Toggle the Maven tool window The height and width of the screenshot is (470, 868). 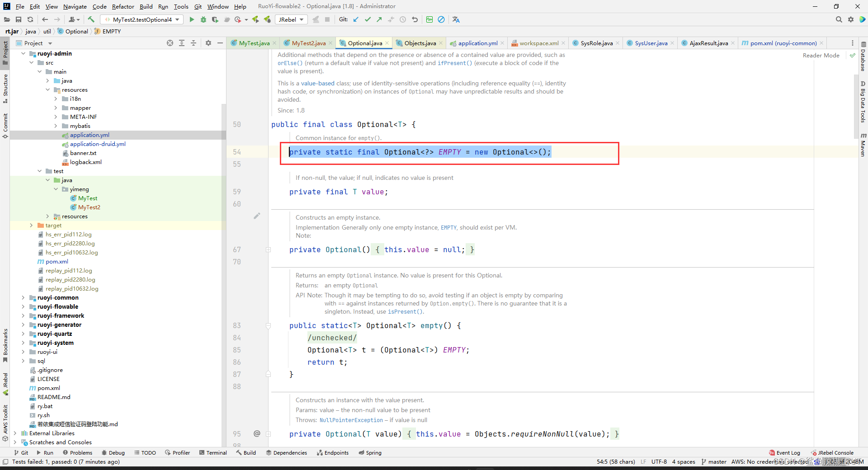[x=863, y=145]
